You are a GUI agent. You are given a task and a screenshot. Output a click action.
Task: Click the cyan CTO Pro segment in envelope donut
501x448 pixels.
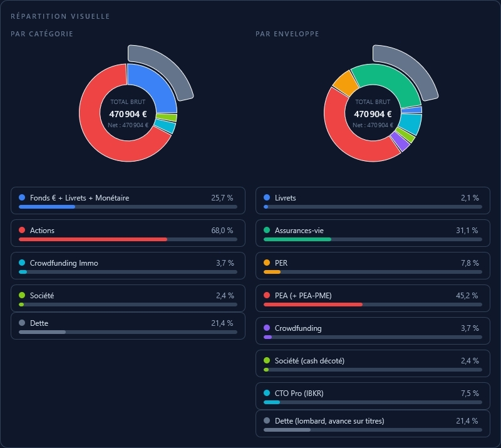[x=411, y=124]
